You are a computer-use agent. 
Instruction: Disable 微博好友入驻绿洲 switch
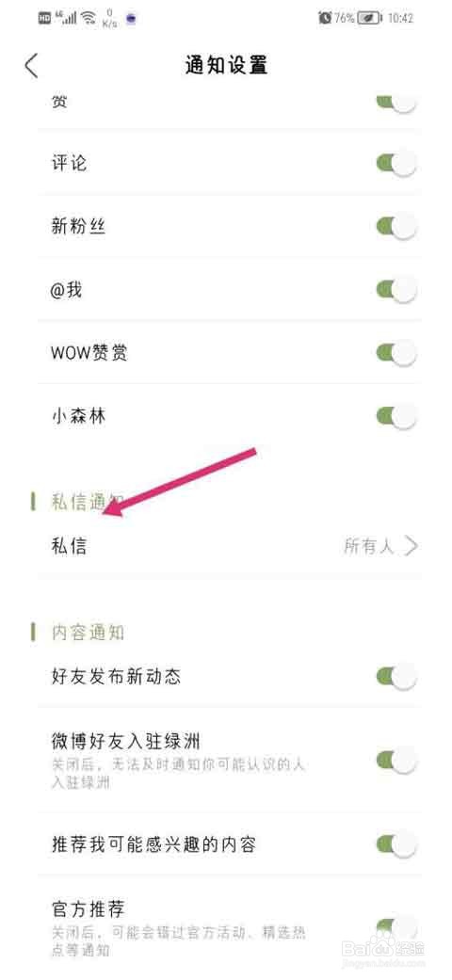click(396, 760)
